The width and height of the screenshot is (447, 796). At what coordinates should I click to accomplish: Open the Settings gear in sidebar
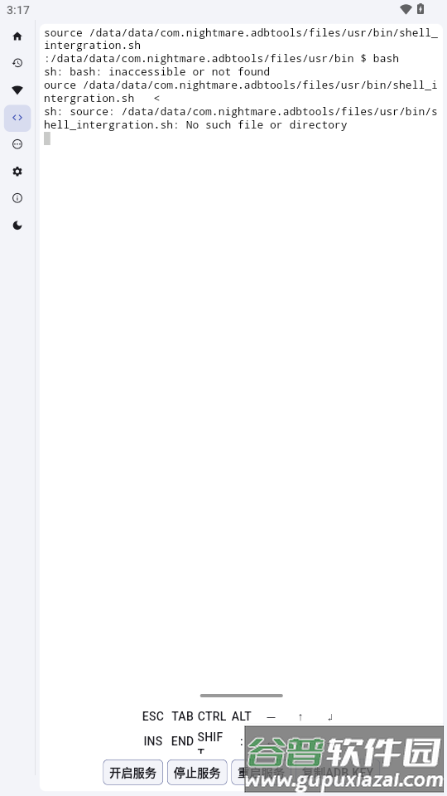pyautogui.click(x=17, y=172)
